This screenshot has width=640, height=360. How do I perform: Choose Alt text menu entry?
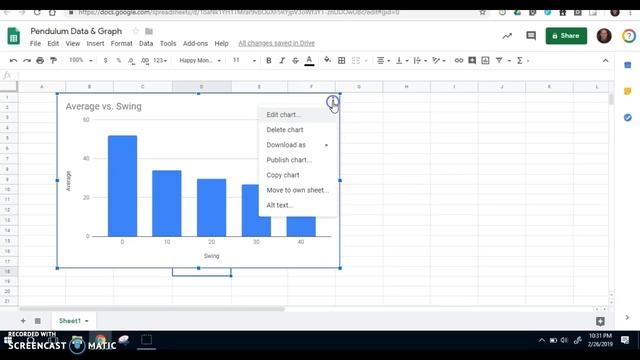[297, 205]
